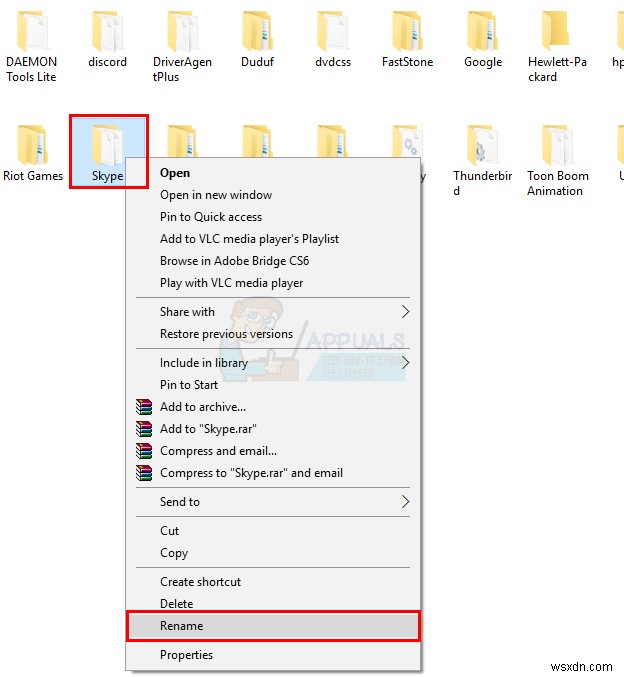
Task: Click WinRAR icon beside Compress to "Skype.rar" and email
Action: 144,473
